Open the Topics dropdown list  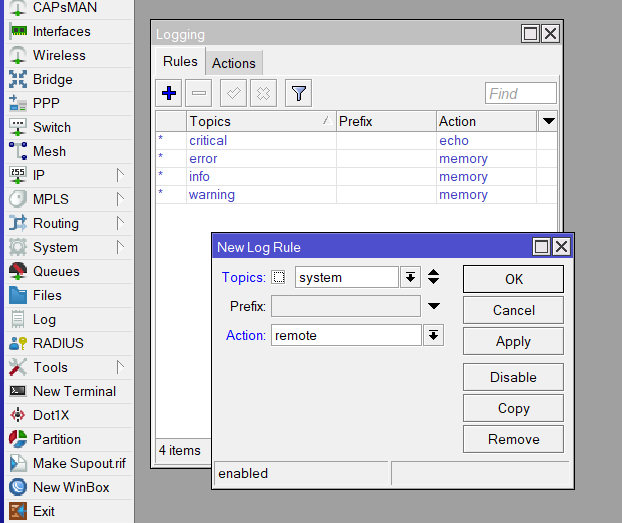pos(410,278)
